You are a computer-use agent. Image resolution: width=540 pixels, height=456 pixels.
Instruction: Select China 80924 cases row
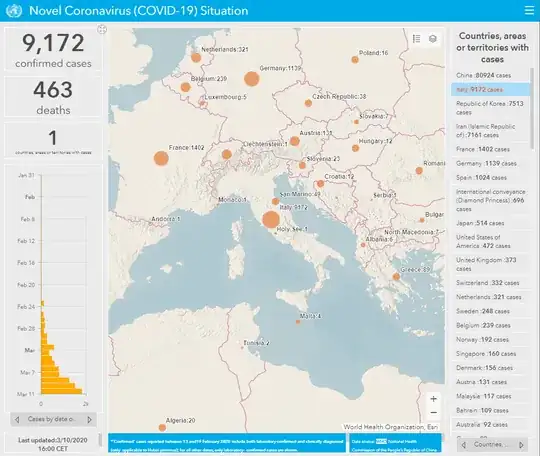click(x=491, y=75)
